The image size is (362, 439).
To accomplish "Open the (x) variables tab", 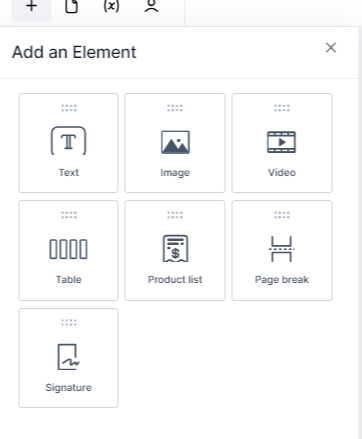I will coord(111,7).
